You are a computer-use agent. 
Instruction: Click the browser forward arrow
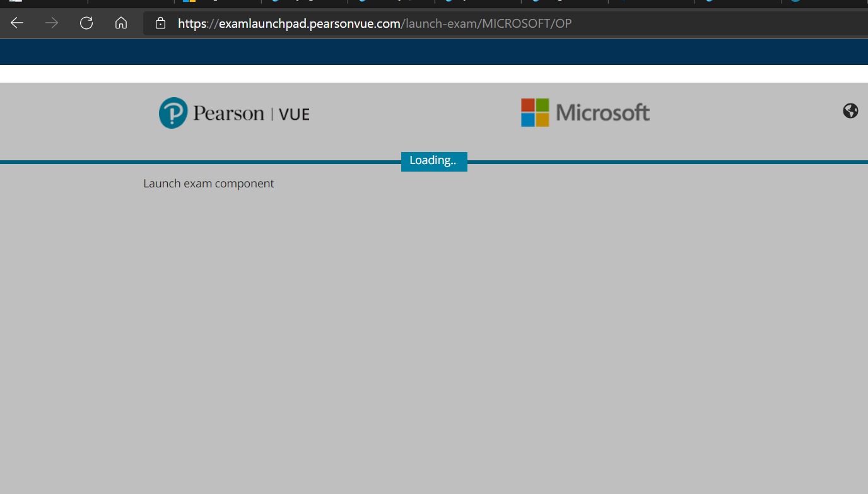click(52, 23)
